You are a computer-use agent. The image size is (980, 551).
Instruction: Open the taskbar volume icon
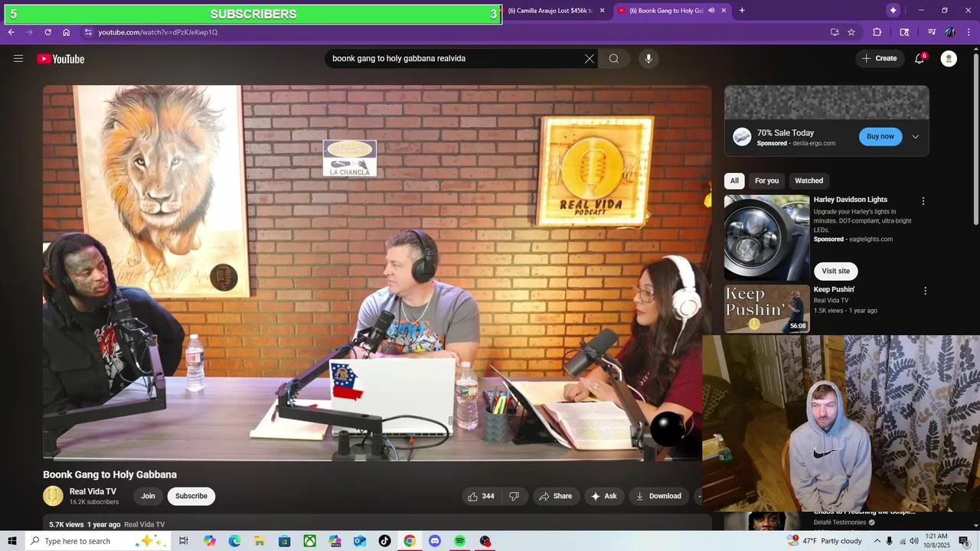(914, 541)
